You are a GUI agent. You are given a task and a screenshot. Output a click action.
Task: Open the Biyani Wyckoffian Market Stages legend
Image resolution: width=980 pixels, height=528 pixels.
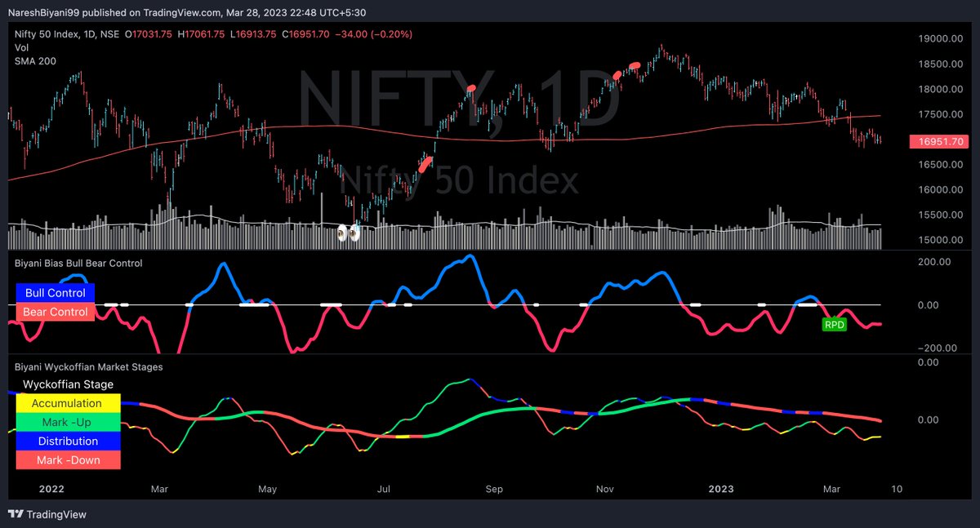[x=89, y=367]
